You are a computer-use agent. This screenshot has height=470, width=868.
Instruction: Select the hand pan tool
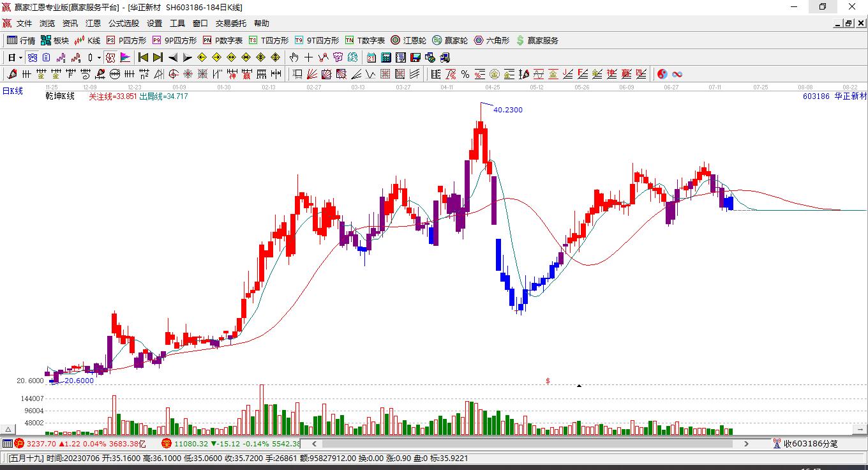click(294, 57)
